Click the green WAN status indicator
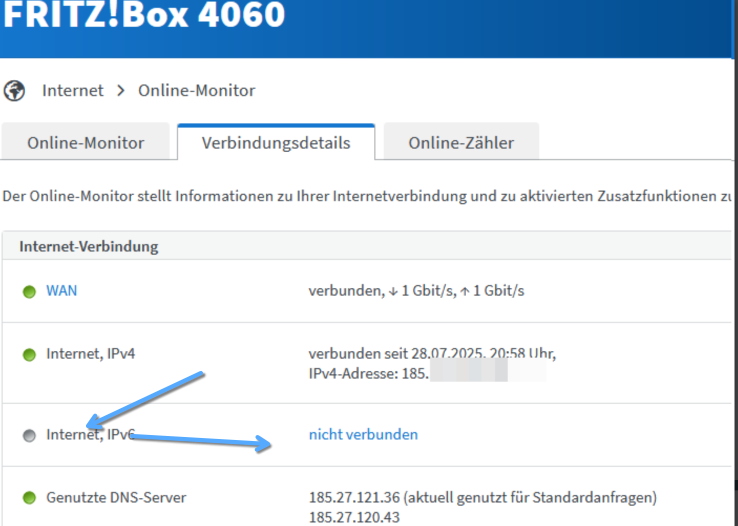This screenshot has width=738, height=526. (x=29, y=291)
